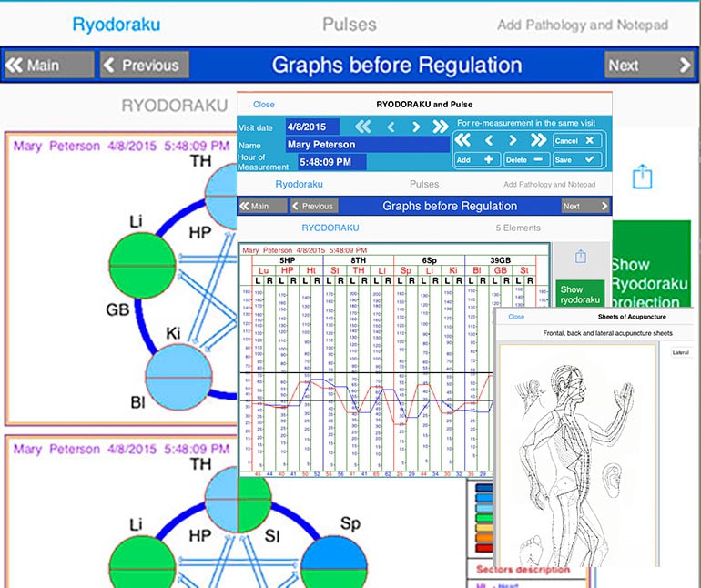The width and height of the screenshot is (701, 588).
Task: Click the Add plus button
Action: coord(476,159)
